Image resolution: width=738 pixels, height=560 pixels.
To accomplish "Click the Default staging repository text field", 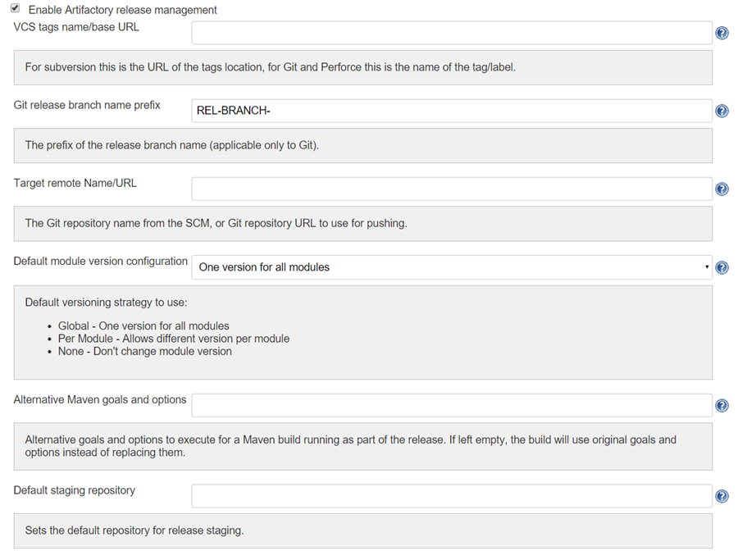I will point(451,495).
